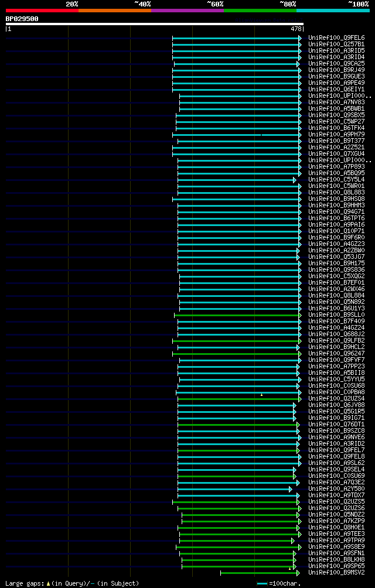The image size is (375, 588).
Task: Select hit label UniRef100_C0PBA8
Action: tap(336, 392)
